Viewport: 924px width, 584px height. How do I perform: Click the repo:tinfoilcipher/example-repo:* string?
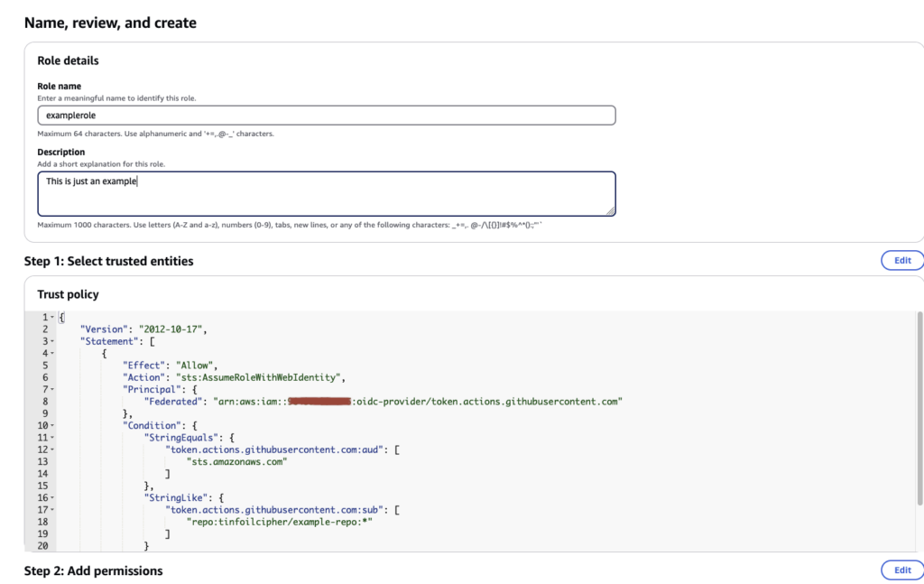278,522
